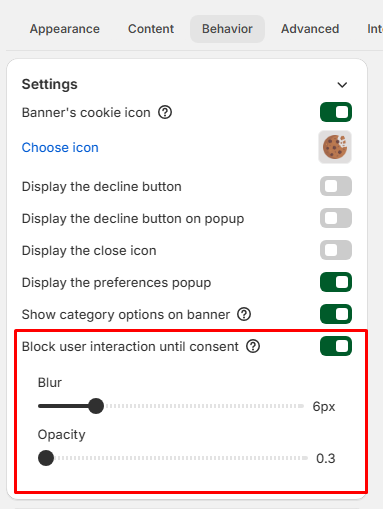Enable Display the decline button on popup
Screen dimensions: 383x509
(x=336, y=218)
